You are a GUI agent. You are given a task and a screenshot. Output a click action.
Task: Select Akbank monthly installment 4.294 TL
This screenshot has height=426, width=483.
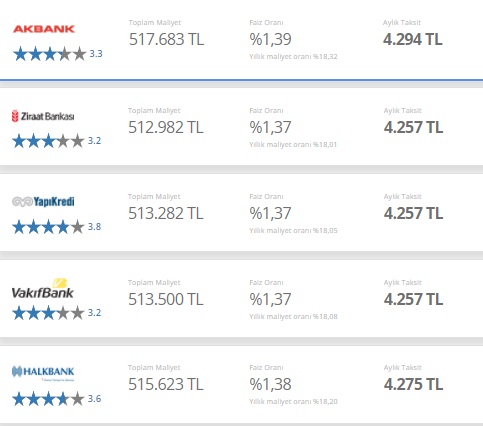pos(413,39)
